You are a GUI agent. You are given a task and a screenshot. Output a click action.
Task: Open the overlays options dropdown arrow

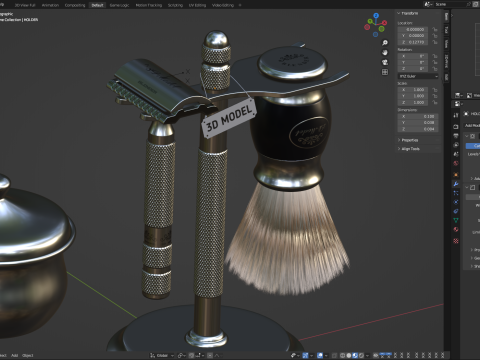(x=326, y=355)
